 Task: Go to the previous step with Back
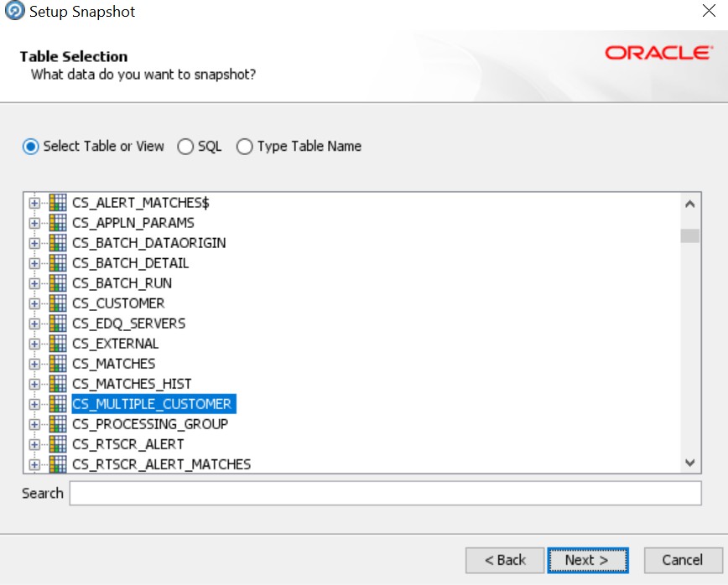click(x=505, y=561)
